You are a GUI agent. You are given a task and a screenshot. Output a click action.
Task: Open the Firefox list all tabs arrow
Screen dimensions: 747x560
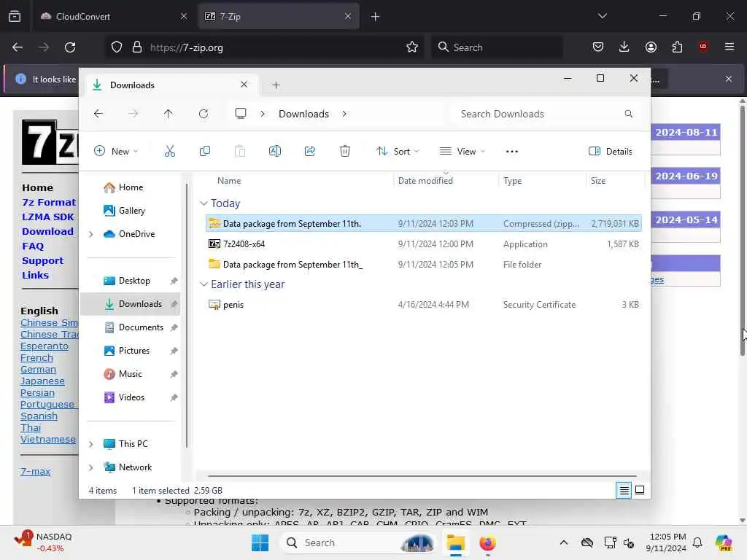coord(602,16)
